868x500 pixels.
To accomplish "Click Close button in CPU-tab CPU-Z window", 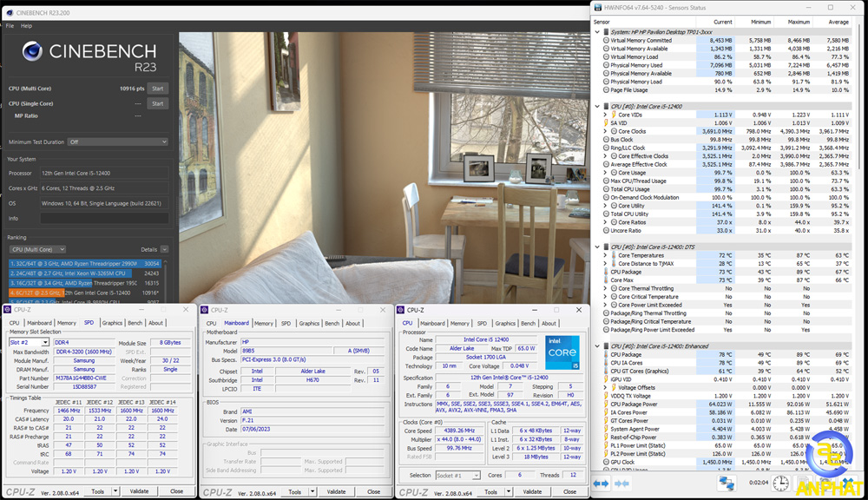I will point(569,491).
